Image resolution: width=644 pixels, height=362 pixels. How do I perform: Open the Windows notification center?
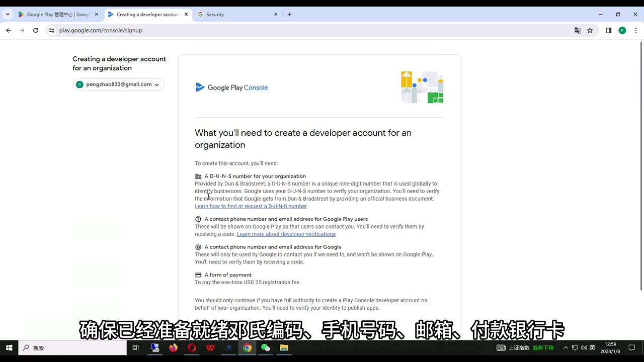pos(632,347)
